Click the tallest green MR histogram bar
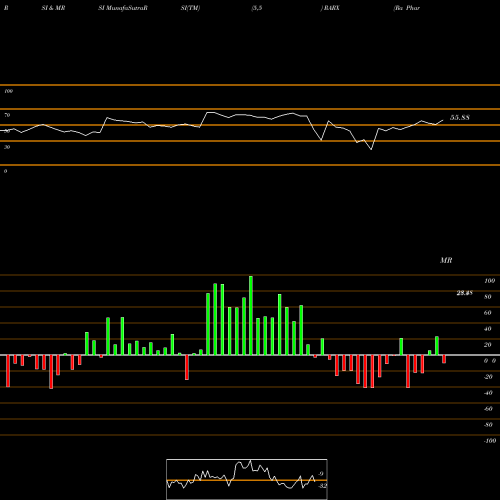This screenshot has width=500, height=500. tap(251, 315)
